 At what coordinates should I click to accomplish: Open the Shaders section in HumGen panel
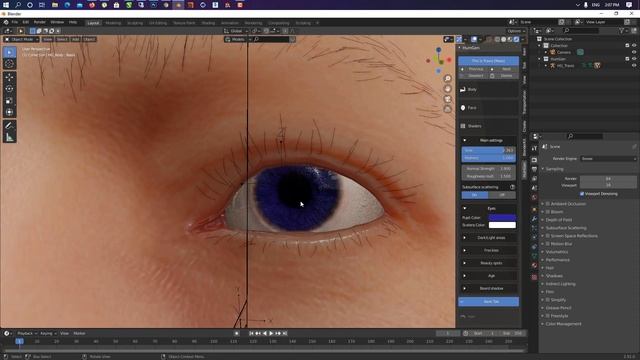[488, 126]
